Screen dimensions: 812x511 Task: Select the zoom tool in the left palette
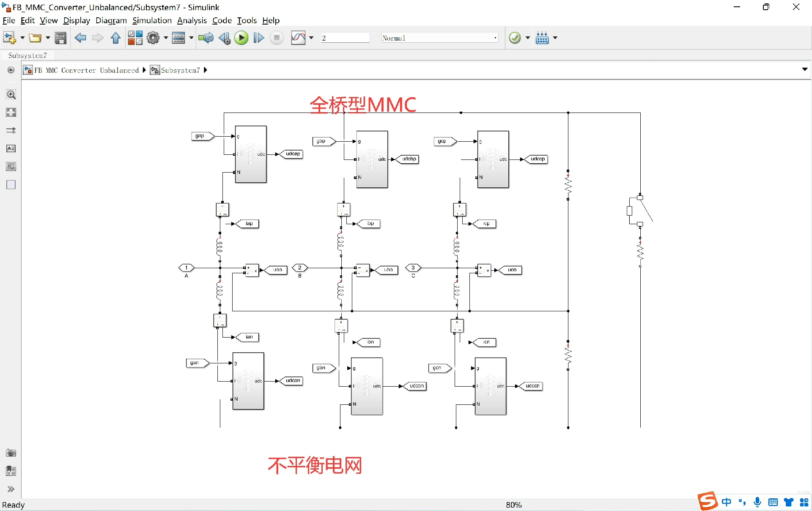11,94
